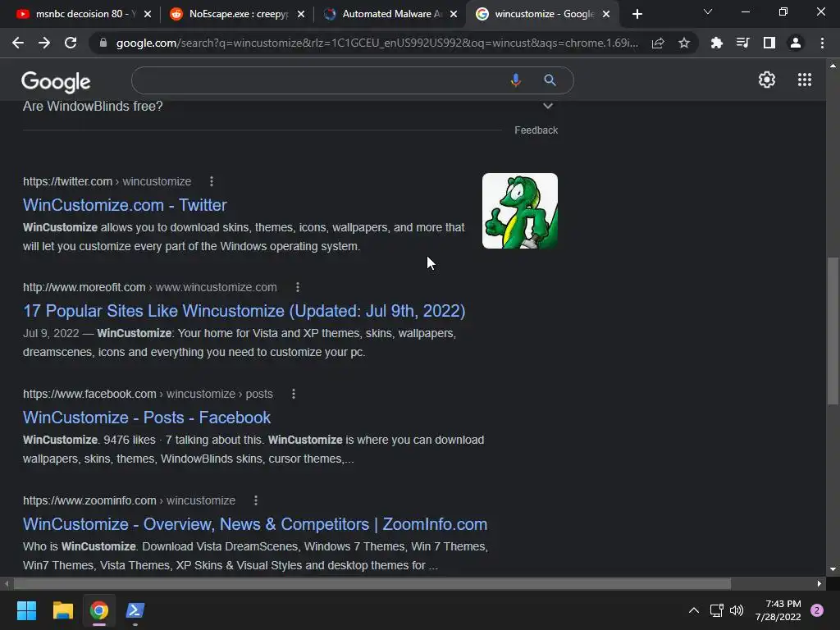Click the twitter.com wincustomize URL
Image resolution: width=840 pixels, height=630 pixels.
click(x=107, y=181)
